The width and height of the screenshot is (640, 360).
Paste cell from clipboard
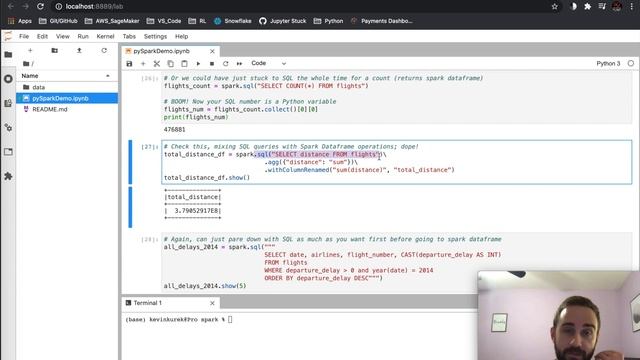184,64
